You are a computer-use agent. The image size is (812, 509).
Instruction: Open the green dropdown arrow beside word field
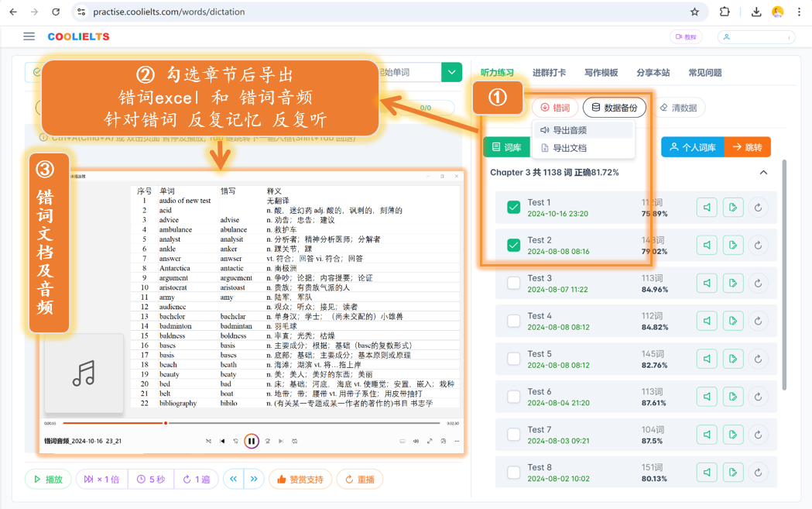tap(451, 72)
